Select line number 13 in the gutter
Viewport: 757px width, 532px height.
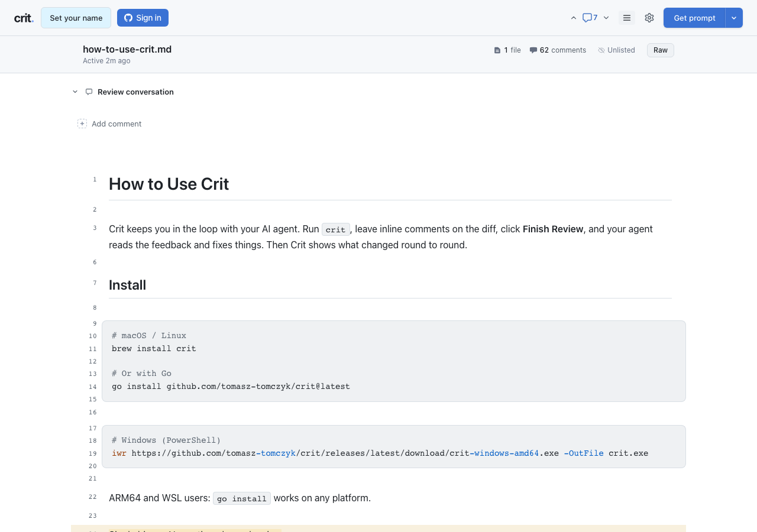click(x=93, y=374)
